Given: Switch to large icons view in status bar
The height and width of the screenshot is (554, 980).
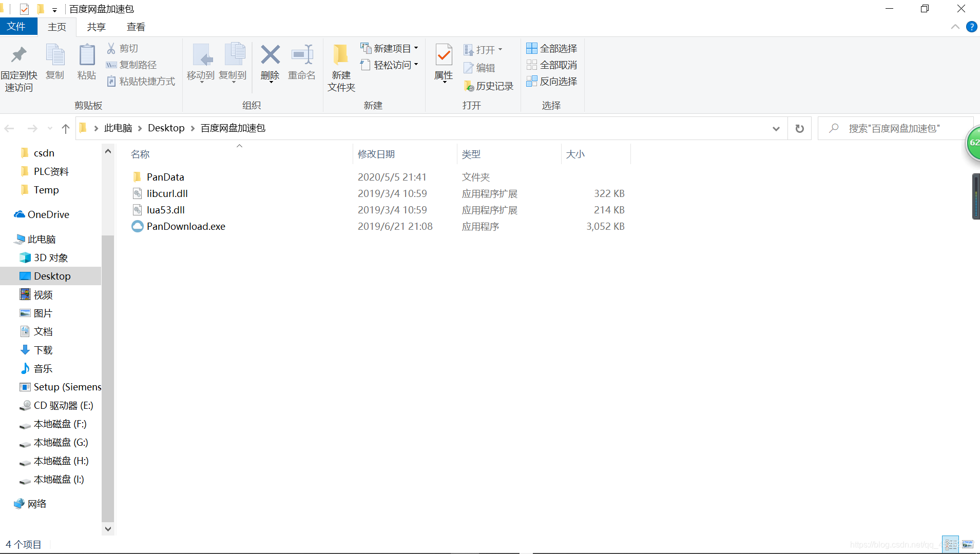Looking at the screenshot, I should [968, 544].
